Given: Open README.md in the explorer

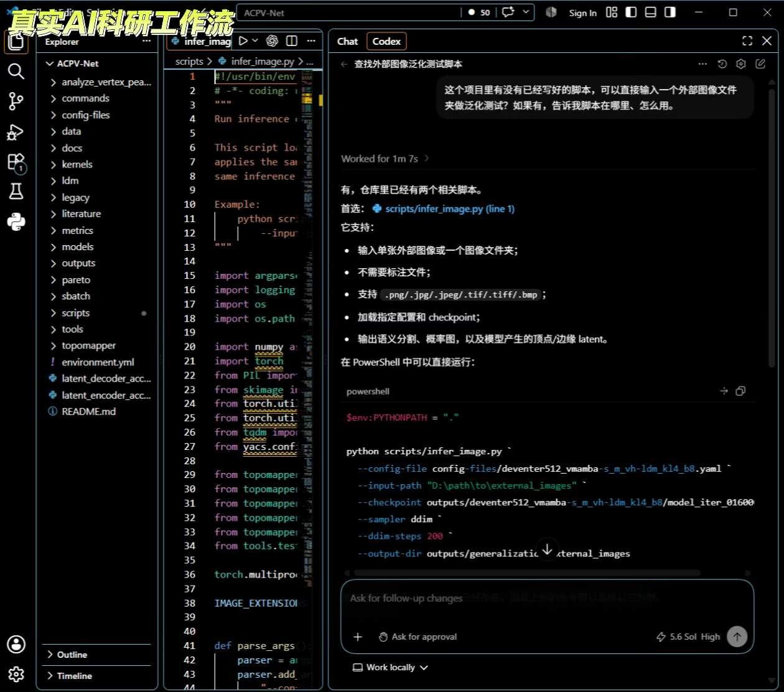Looking at the screenshot, I should pos(96,411).
